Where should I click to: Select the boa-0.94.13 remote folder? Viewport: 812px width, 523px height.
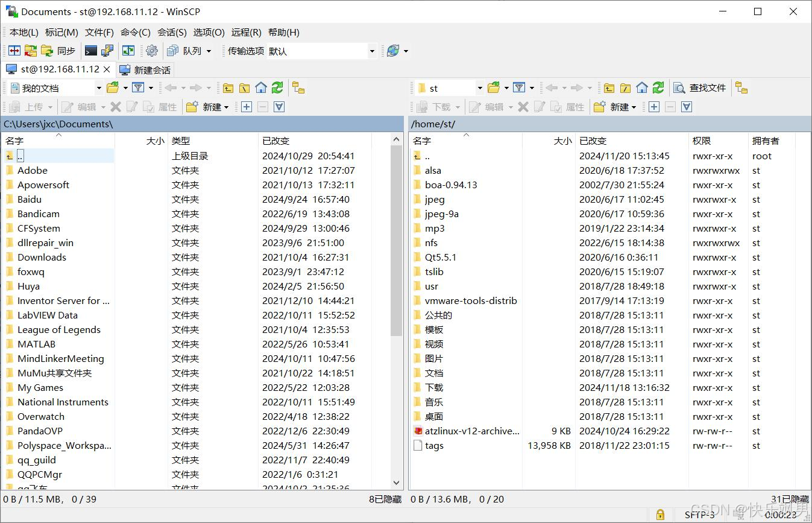(451, 185)
